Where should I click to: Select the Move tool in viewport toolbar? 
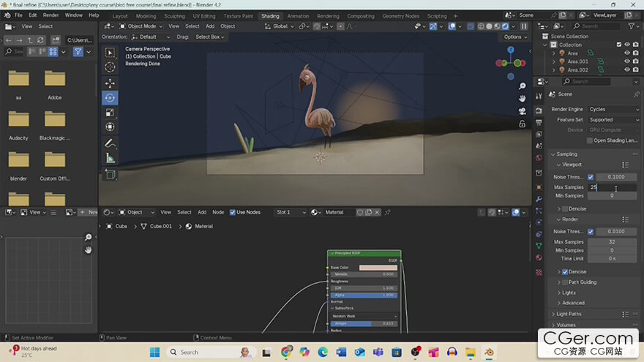click(110, 83)
